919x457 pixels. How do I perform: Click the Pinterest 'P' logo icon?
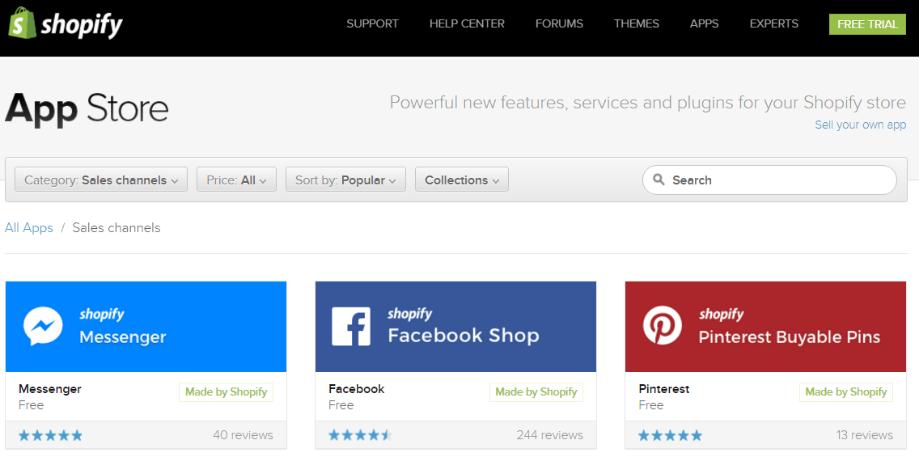click(662, 326)
